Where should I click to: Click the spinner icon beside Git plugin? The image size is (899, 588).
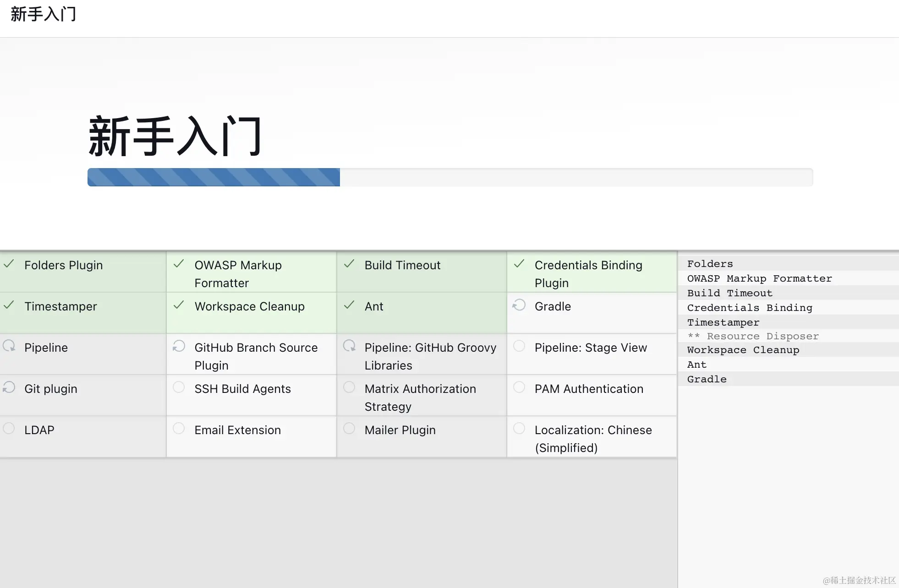pyautogui.click(x=9, y=387)
